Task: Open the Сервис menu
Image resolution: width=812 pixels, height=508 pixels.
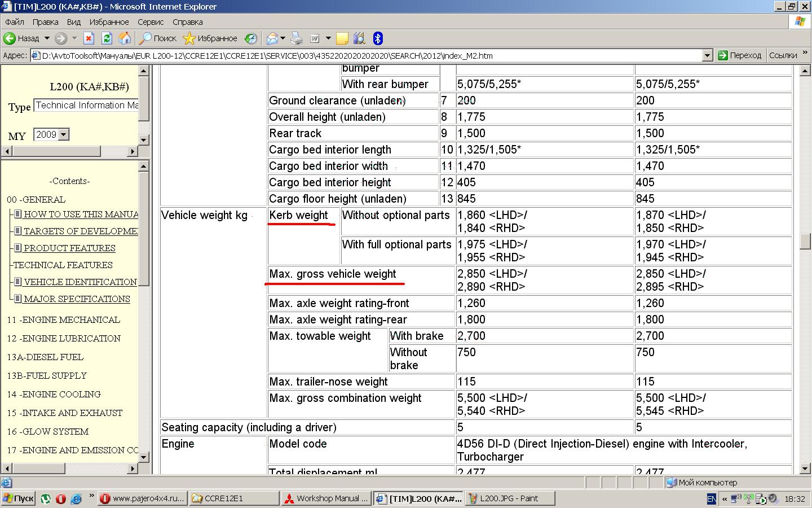Action: pyautogui.click(x=151, y=22)
